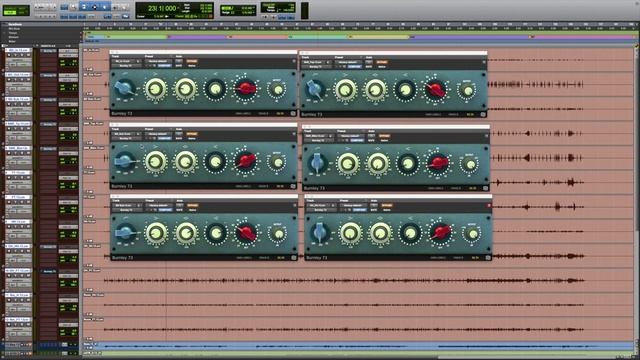This screenshot has height=360, width=640.
Task: Toggle orange BYPASS in bottom-right Burnley 73 window
Action: click(387, 206)
